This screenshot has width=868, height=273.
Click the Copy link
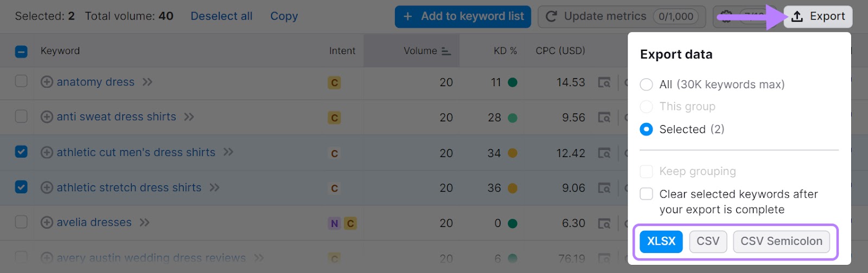click(x=284, y=16)
